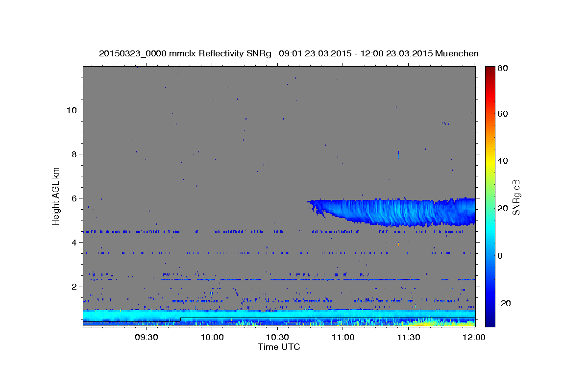Click the colorbar value 0
The width and height of the screenshot is (588, 392).
coord(500,256)
